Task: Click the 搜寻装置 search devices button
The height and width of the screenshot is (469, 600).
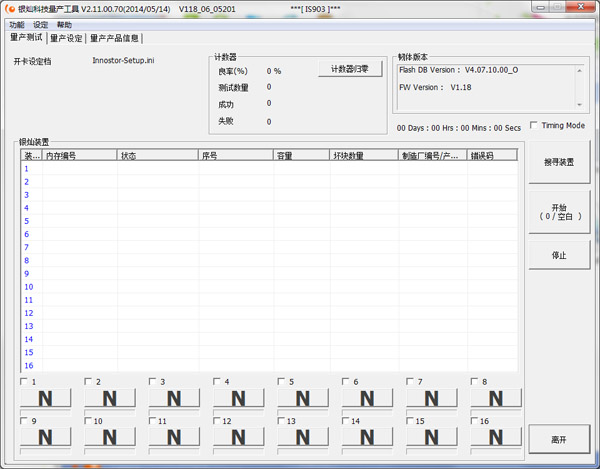Action: [x=559, y=162]
